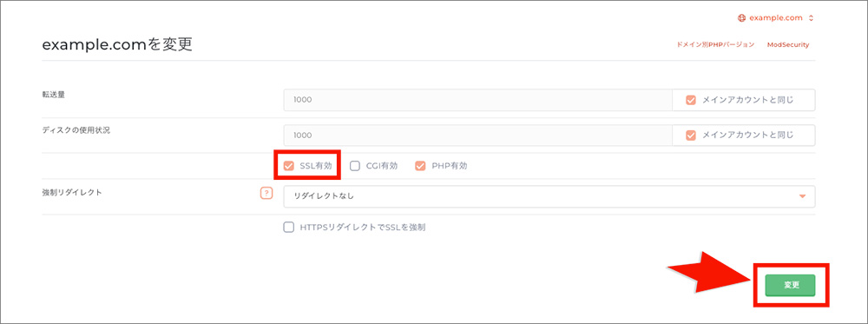
Task: Toggle the PHP有効 checkbox
Action: pos(420,166)
